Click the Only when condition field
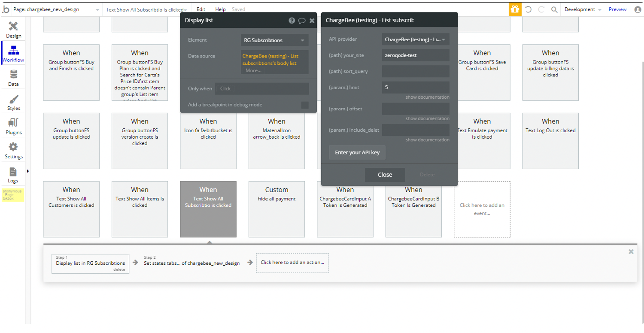 [262, 88]
